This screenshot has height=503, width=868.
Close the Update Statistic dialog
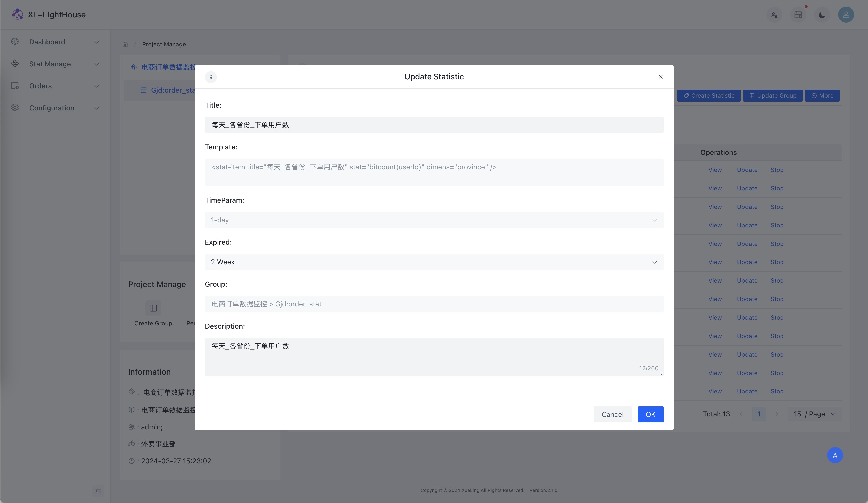660,77
